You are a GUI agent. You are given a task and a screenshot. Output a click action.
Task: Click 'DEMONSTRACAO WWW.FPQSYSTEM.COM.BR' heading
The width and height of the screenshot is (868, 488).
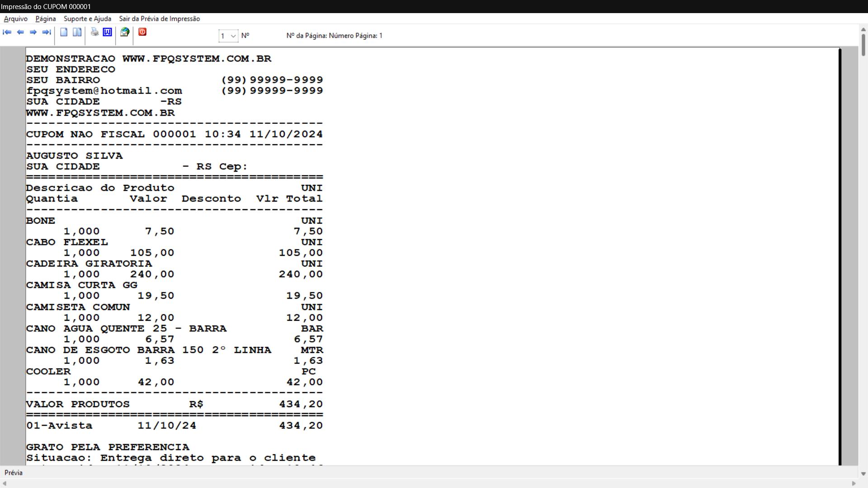tap(149, 59)
